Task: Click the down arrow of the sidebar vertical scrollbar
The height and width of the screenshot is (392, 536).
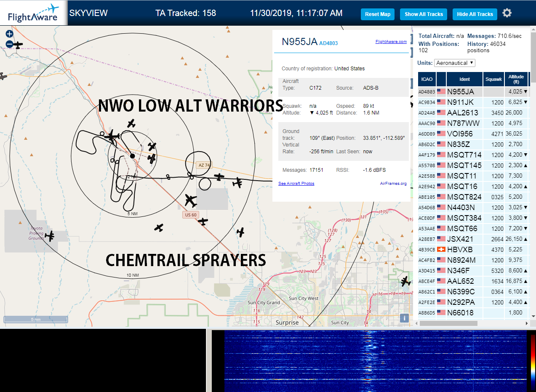Action: pyautogui.click(x=533, y=316)
